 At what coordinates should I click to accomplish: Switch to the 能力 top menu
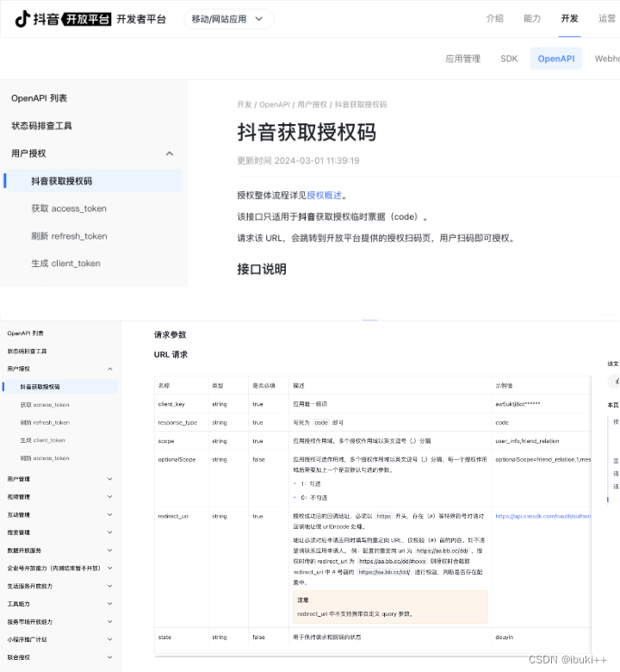532,18
